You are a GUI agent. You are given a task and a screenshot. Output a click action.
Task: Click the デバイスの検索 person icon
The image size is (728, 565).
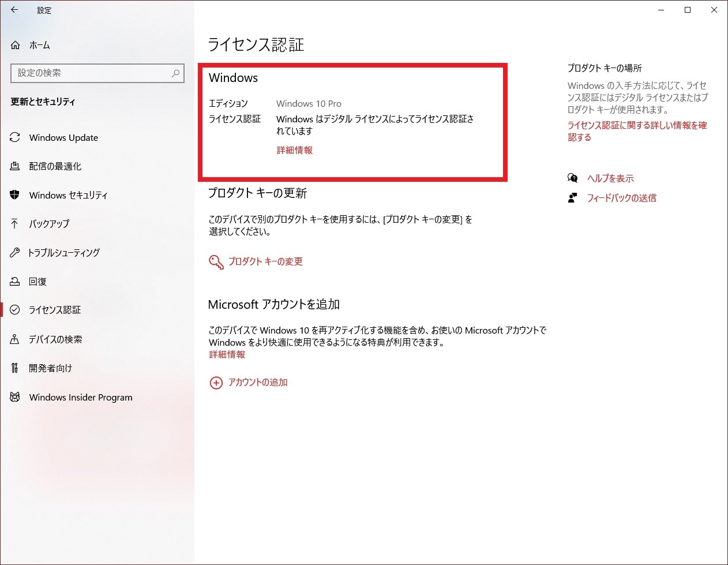coord(15,339)
